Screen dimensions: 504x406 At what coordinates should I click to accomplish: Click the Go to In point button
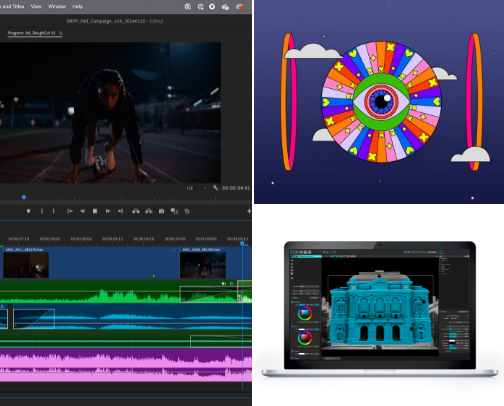[70, 211]
